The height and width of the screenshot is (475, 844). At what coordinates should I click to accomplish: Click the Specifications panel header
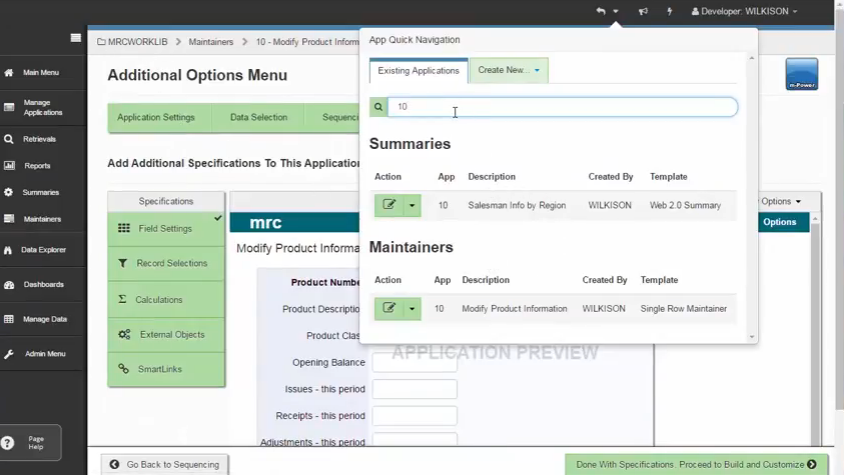[166, 201]
